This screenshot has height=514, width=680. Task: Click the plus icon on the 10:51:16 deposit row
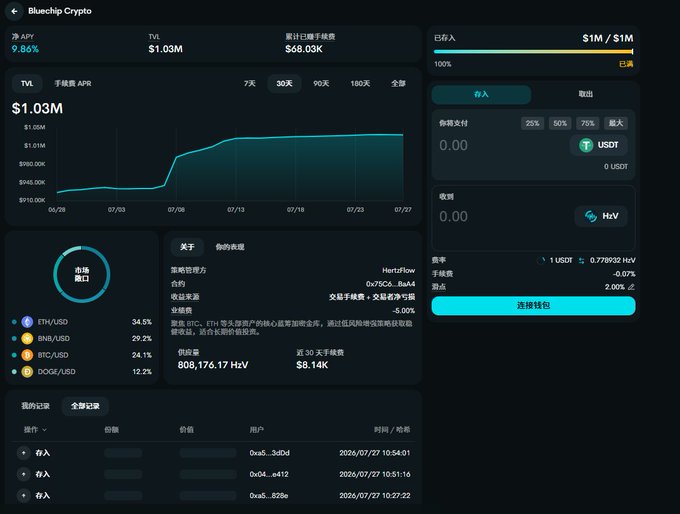24,474
